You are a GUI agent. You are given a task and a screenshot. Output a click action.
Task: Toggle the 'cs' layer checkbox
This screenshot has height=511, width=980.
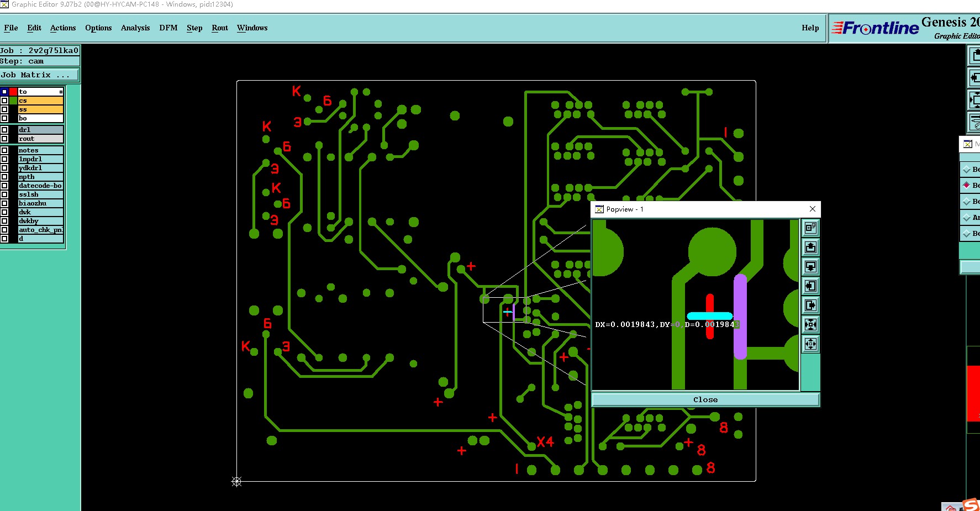click(4, 101)
